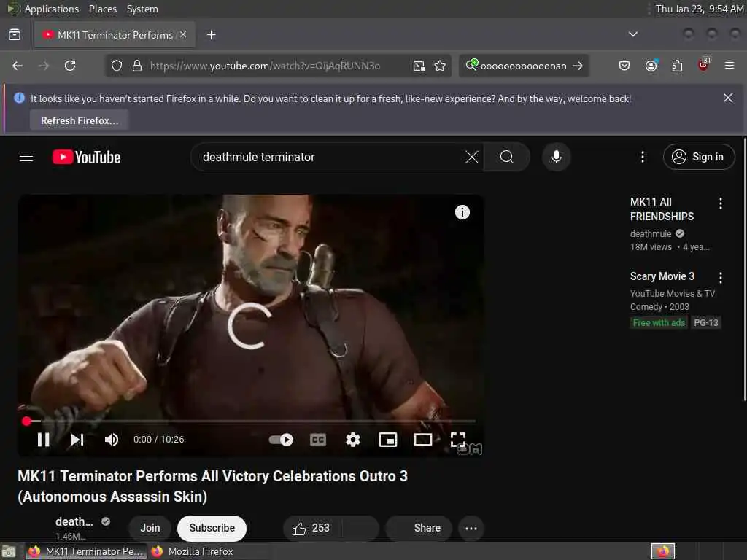
Task: Like the video with the thumbs up
Action: [x=311, y=528]
